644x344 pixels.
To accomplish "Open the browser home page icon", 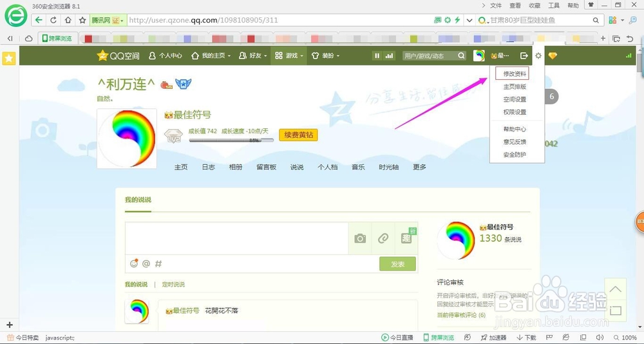I will (68, 20).
